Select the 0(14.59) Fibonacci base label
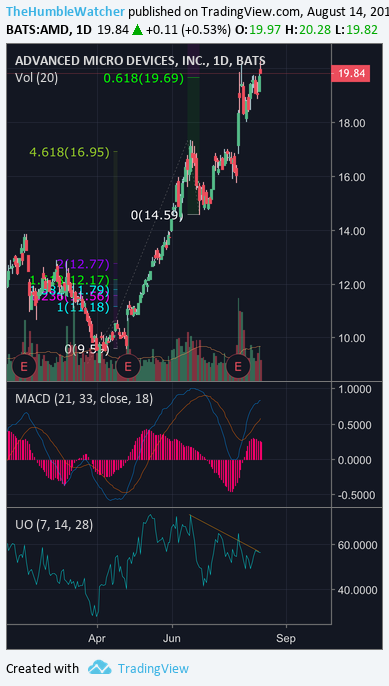The width and height of the screenshot is (389, 686). [x=156, y=215]
